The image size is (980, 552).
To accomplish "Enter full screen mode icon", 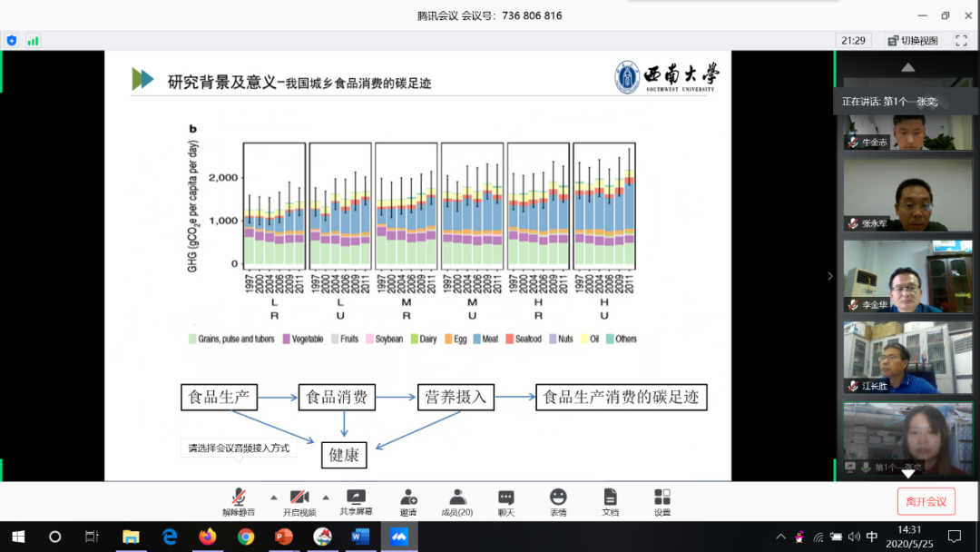I will point(961,40).
